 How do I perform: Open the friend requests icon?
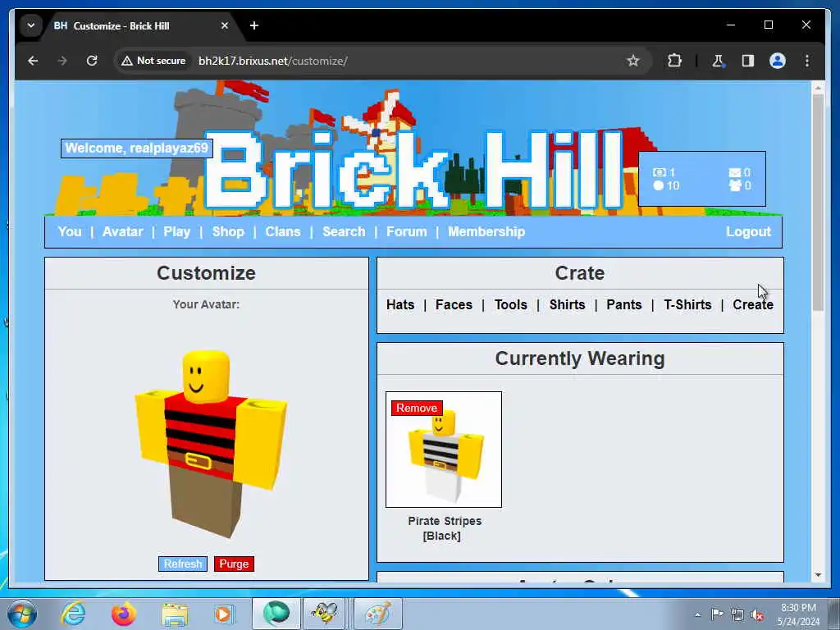click(735, 185)
